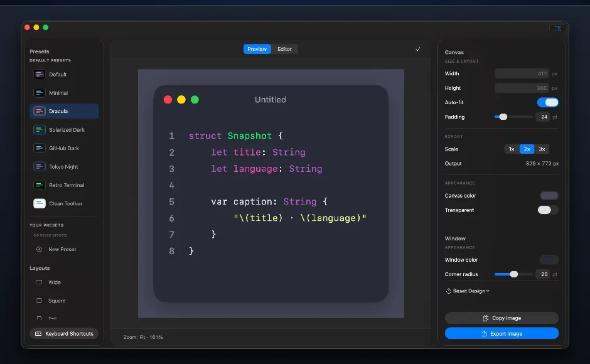Click the Retro Terminal preset icon
The height and width of the screenshot is (364, 590).
pyautogui.click(x=39, y=185)
